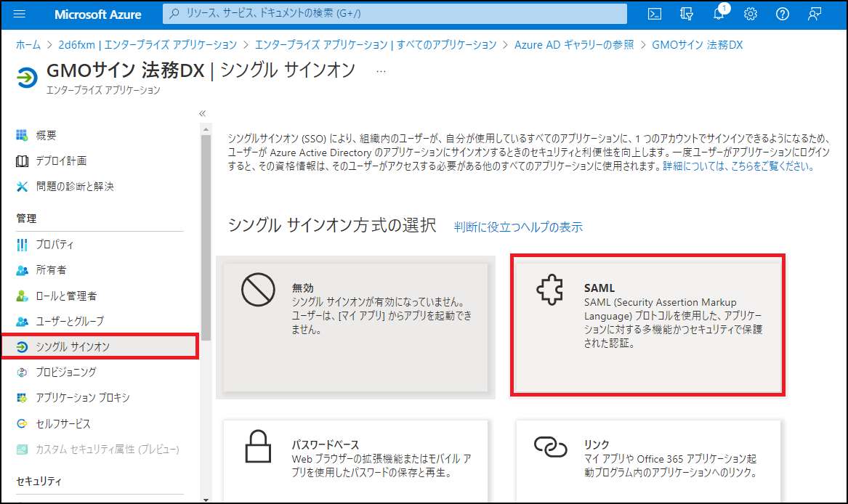The width and height of the screenshot is (848, 504).
Task: Click the ユーザーとグループ people icon
Action: [22, 321]
